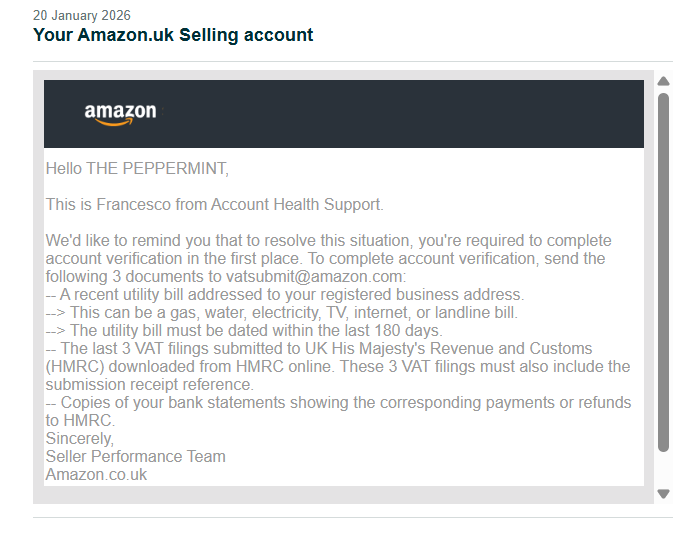Click the 'Hello THE PEPPERMINT,' greeting
The height and width of the screenshot is (537, 695).
click(x=130, y=169)
